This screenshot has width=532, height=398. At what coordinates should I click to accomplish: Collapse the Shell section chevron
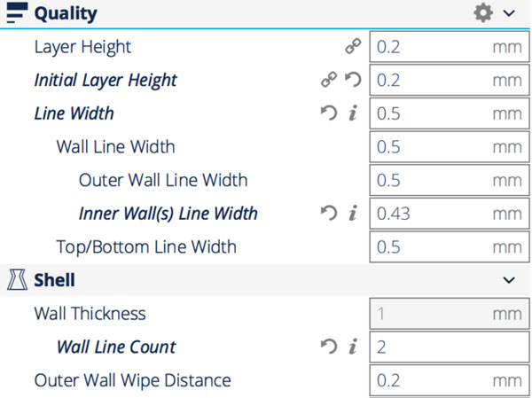point(509,280)
